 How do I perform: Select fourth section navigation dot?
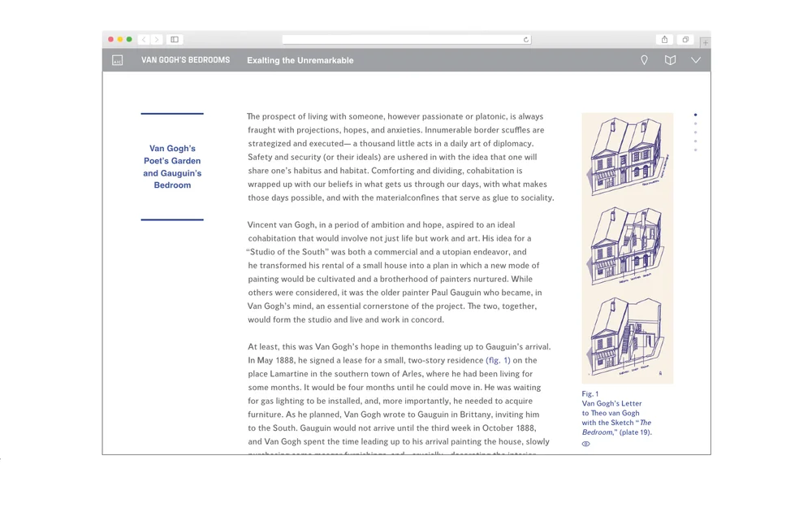(696, 141)
